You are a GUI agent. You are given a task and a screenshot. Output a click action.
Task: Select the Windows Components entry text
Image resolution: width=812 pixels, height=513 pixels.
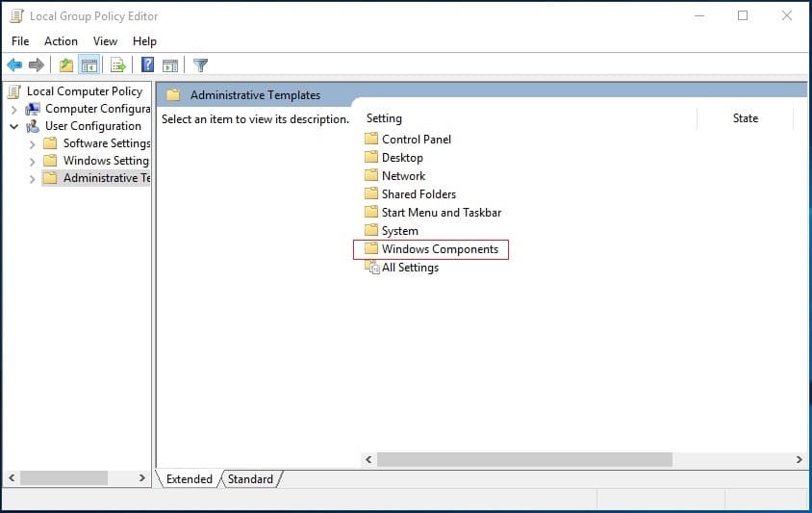click(x=441, y=249)
